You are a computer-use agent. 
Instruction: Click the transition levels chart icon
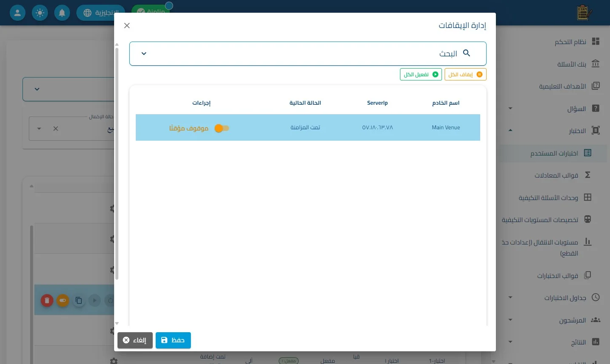tap(588, 242)
